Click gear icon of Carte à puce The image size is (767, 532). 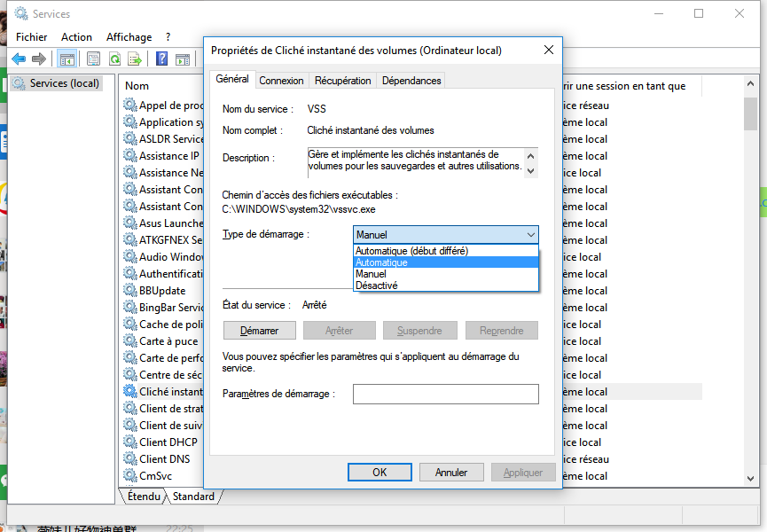click(x=129, y=340)
